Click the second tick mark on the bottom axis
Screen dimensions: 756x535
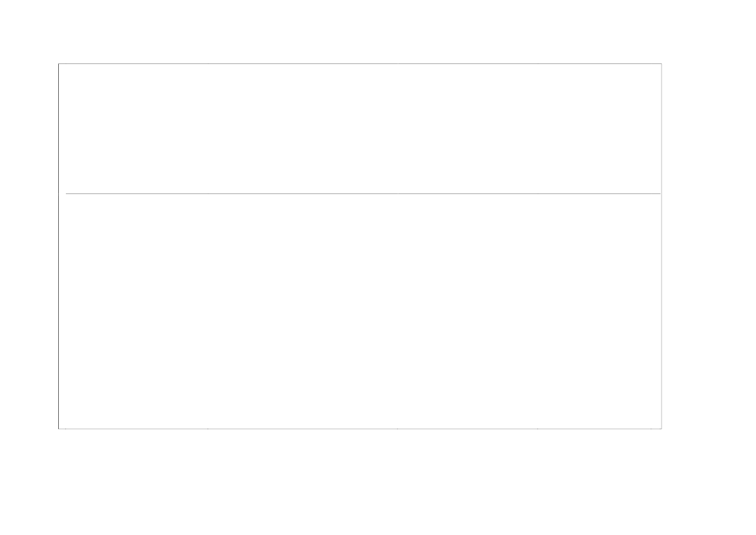point(208,428)
